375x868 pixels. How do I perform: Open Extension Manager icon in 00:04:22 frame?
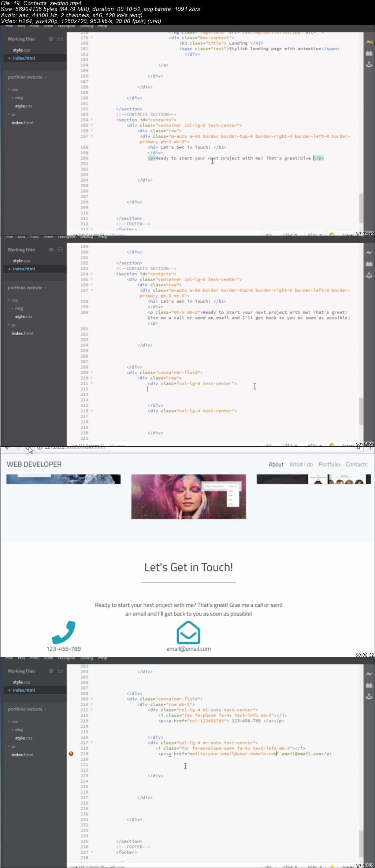pos(369,264)
